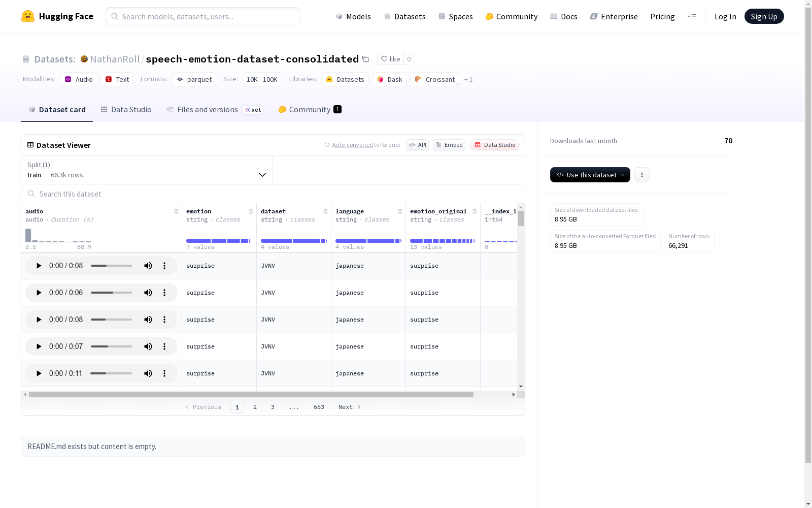
Task: Click the table horizontal scrollbar
Action: [x=251, y=394]
